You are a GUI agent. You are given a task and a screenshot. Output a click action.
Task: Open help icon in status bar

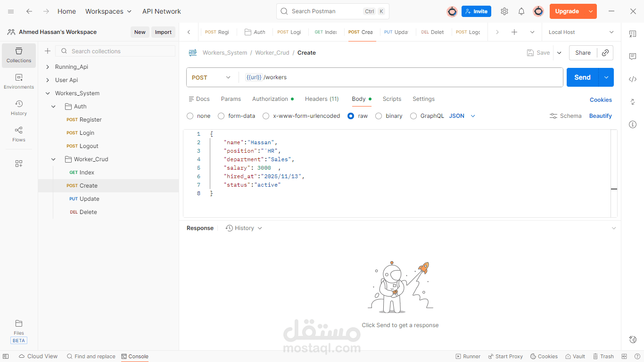(x=636, y=356)
